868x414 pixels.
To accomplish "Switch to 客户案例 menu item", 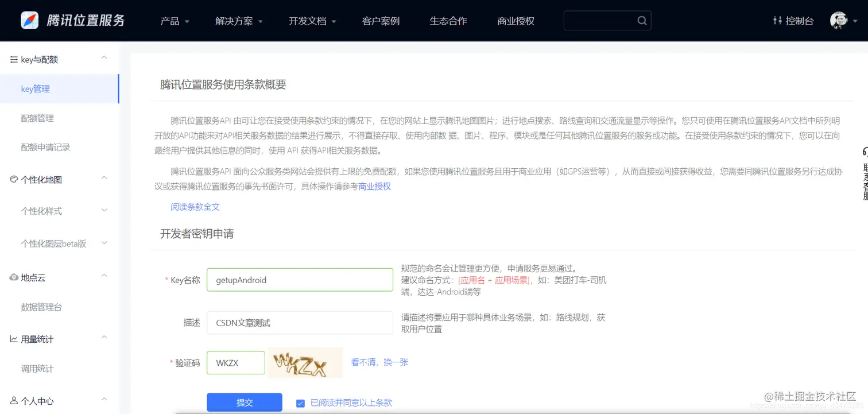I will pyautogui.click(x=381, y=20).
